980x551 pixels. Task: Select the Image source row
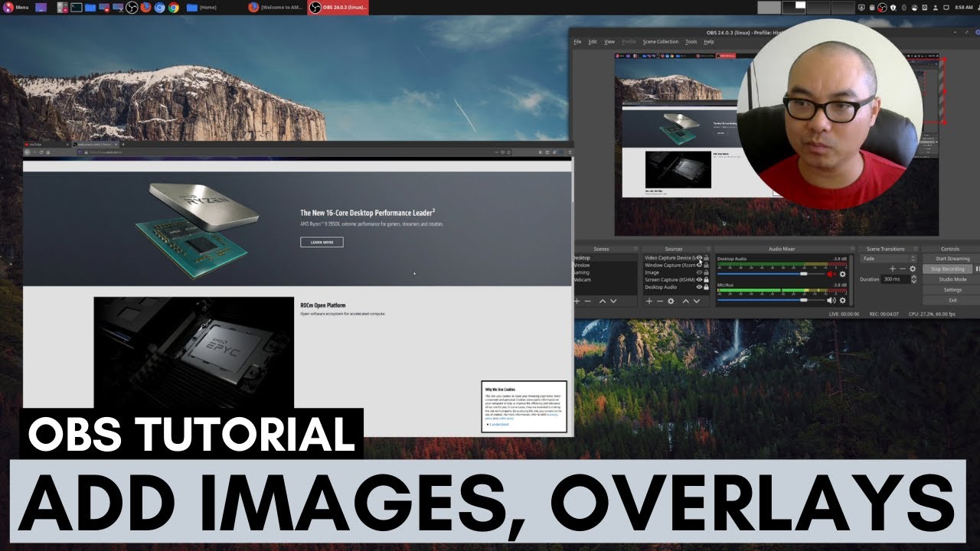coord(676,272)
